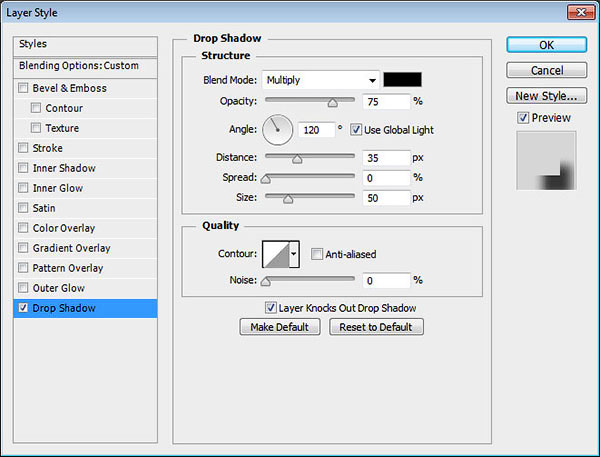Click the Opacity value field
Viewport: 600px width, 457px height.
386,101
